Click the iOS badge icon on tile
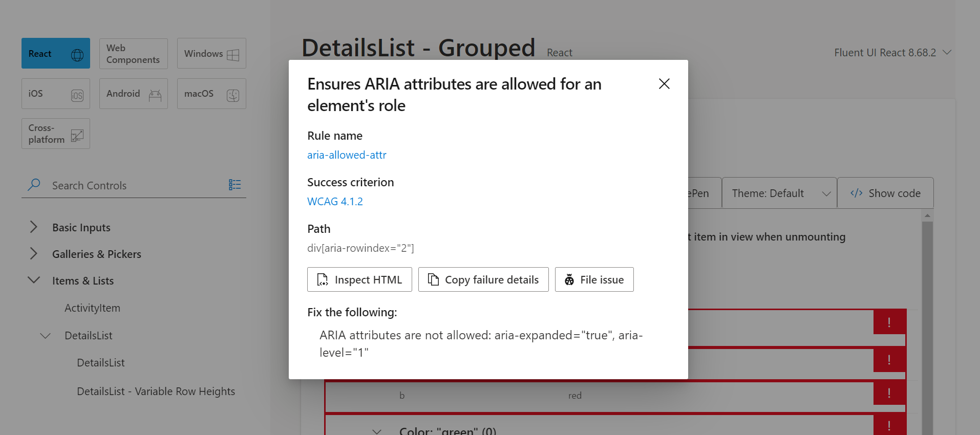The height and width of the screenshot is (435, 980). (77, 95)
